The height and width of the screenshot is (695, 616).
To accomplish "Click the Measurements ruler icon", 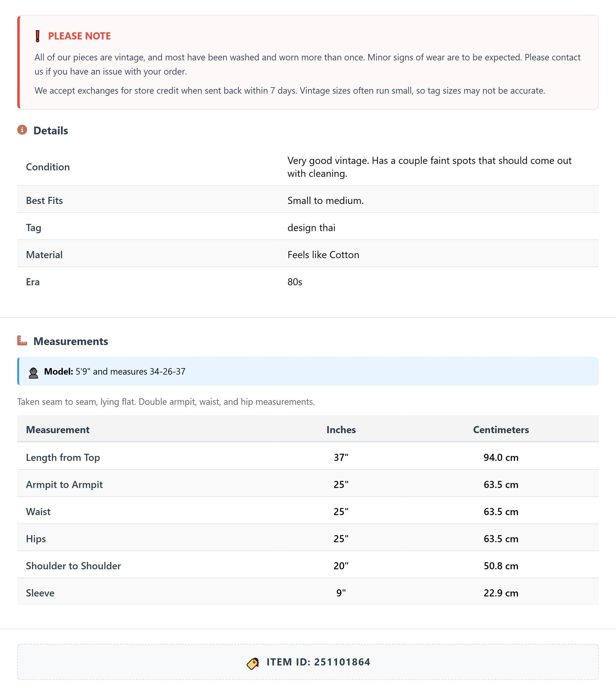I will point(22,340).
